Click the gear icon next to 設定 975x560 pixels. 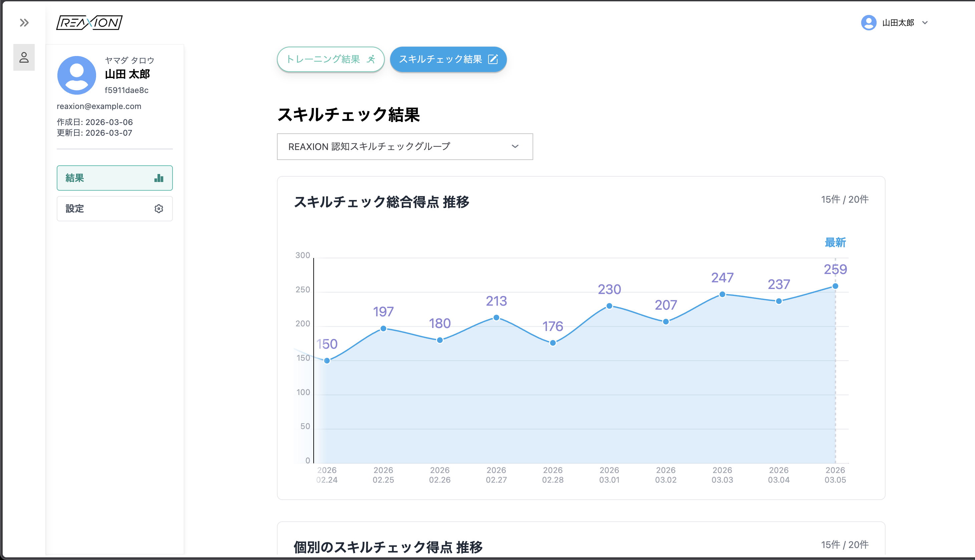(x=158, y=208)
